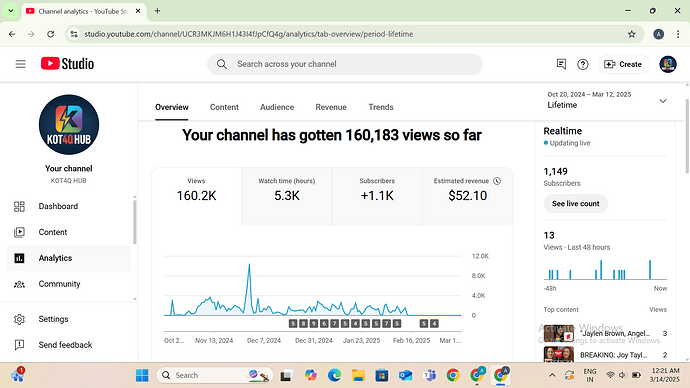
Task: Click the sidebar scroll down arrow
Action: (135, 299)
